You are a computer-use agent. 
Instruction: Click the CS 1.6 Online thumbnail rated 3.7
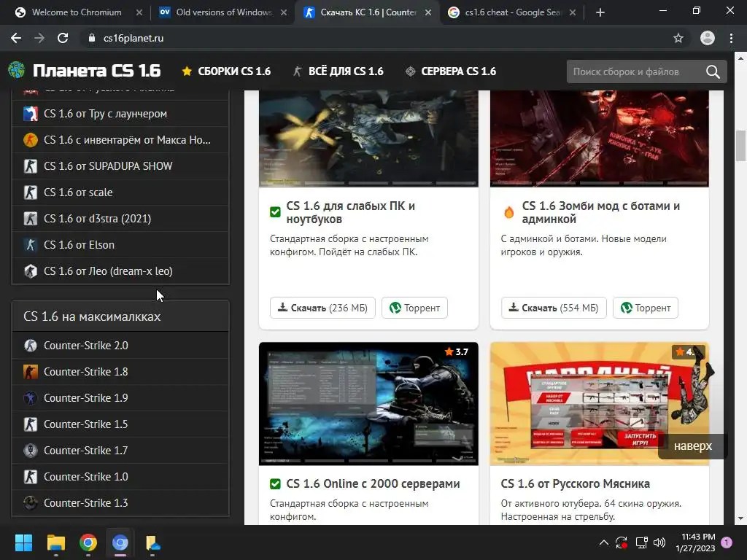[368, 404]
